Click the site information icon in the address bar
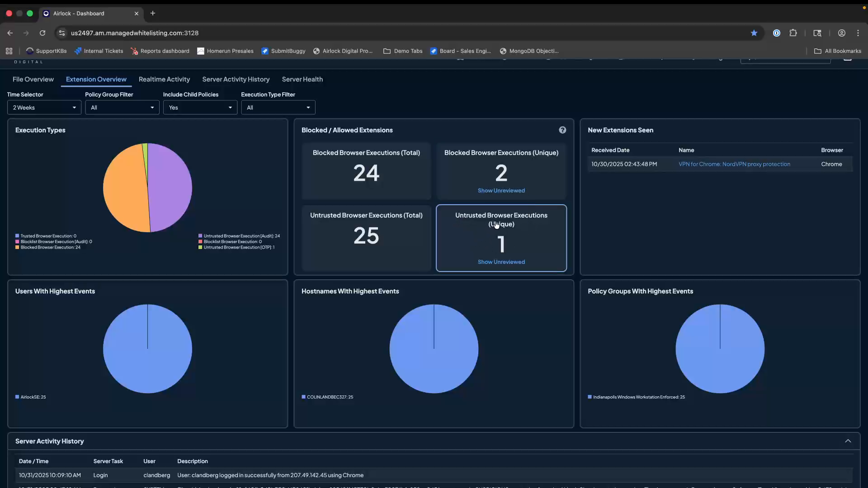This screenshot has height=488, width=868. (x=62, y=33)
